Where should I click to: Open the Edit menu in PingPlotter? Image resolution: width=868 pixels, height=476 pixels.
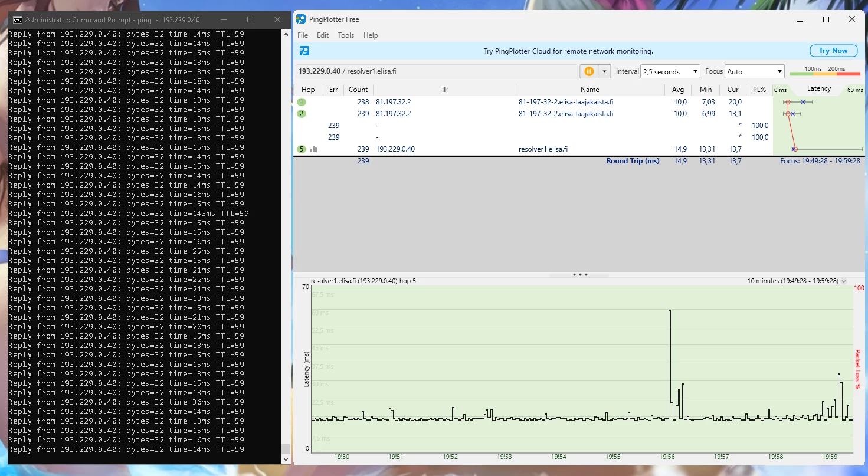pos(323,35)
